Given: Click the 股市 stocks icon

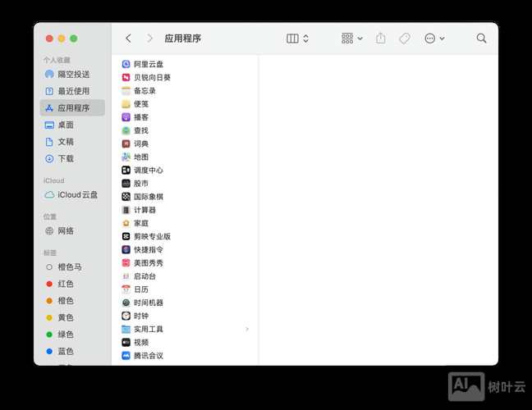Looking at the screenshot, I should click(x=126, y=184).
